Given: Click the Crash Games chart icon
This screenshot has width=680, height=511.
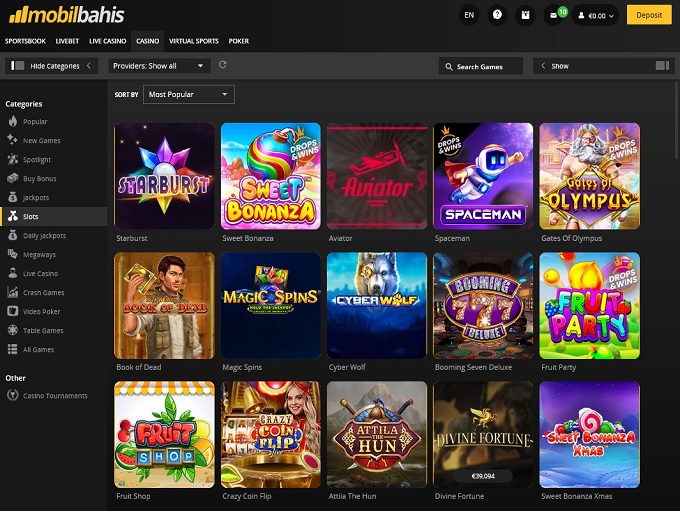Looking at the screenshot, I should pos(13,292).
